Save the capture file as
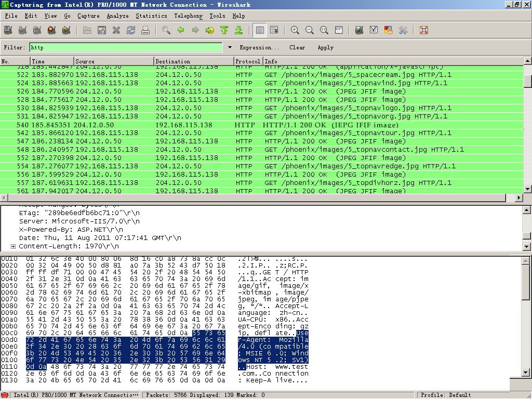Screen dimensions: 532x399 point(102,30)
